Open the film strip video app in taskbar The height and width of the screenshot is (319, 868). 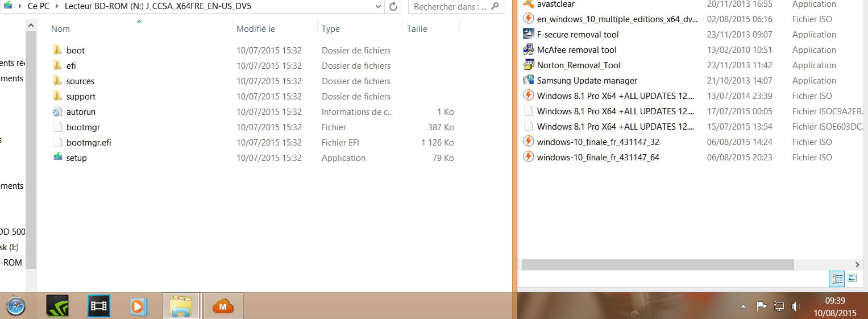click(x=99, y=306)
